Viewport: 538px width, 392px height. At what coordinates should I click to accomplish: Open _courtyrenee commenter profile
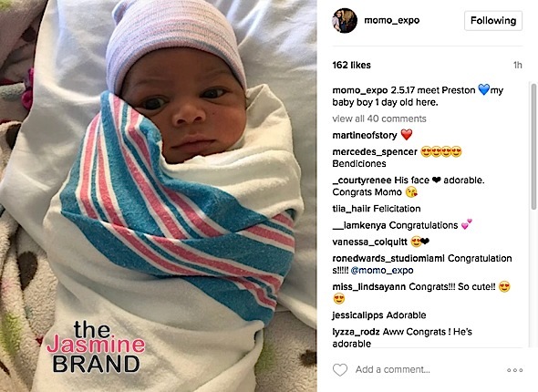tap(362, 181)
